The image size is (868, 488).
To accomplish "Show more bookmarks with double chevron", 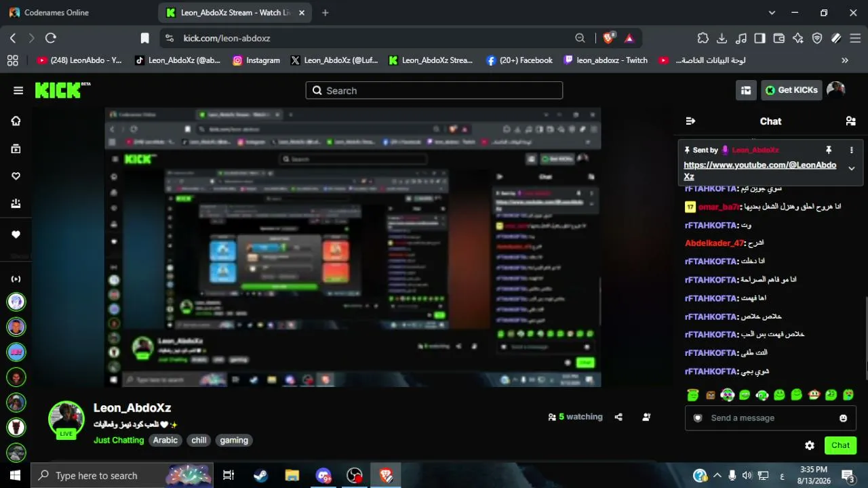I will pos(845,60).
